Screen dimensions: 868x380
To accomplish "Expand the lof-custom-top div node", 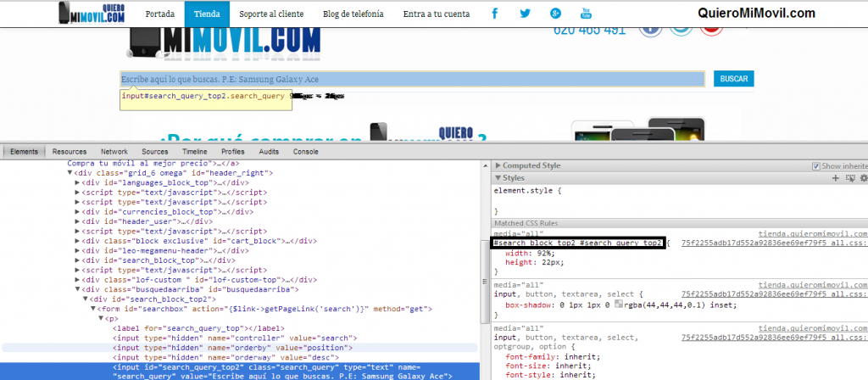I will tap(77, 280).
